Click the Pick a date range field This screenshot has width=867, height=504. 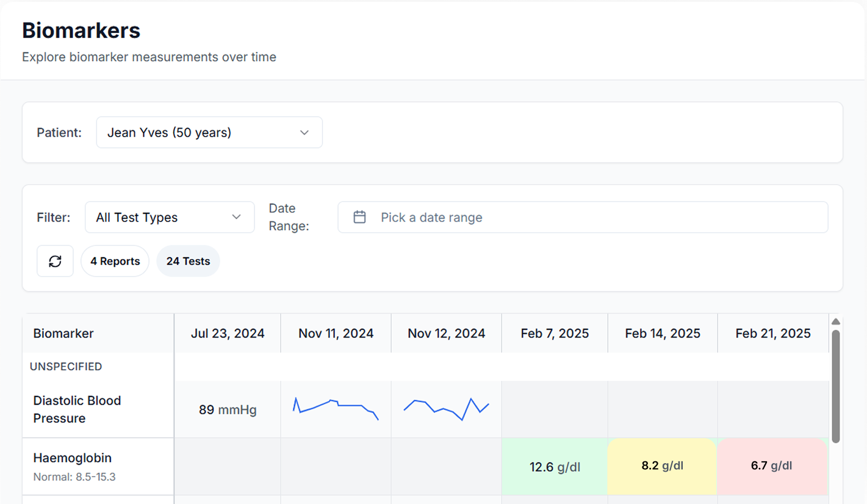[582, 217]
